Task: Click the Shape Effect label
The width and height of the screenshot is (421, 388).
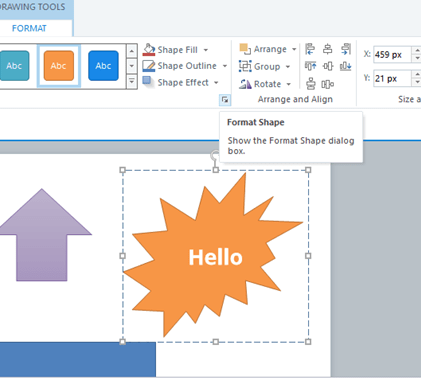Action: click(x=183, y=82)
